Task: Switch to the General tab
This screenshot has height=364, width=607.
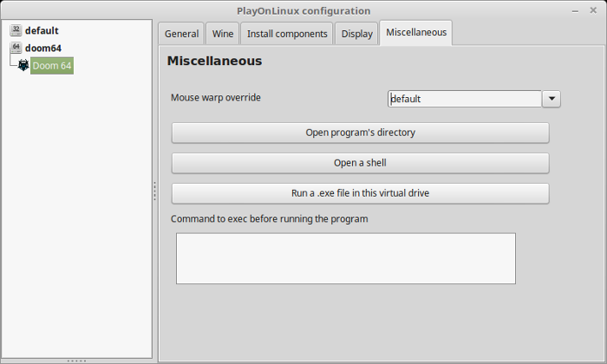Action: tap(181, 34)
